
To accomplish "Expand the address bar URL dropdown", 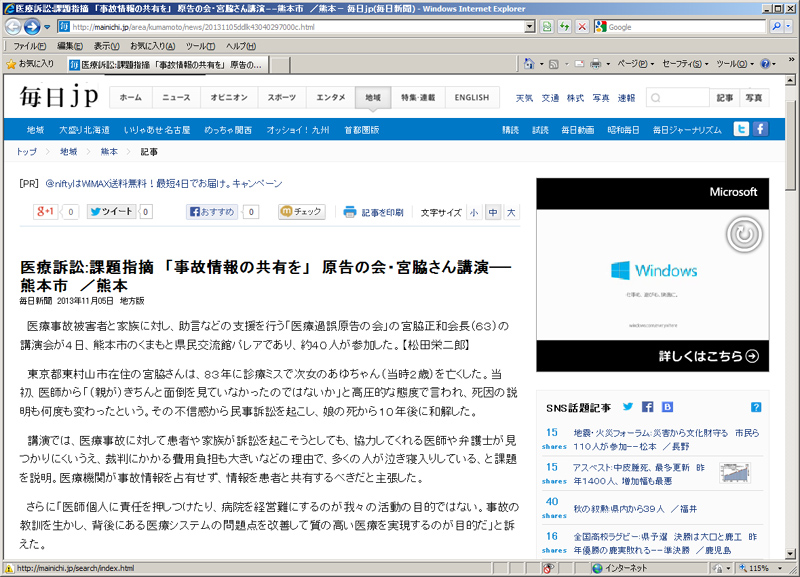I will (530, 27).
